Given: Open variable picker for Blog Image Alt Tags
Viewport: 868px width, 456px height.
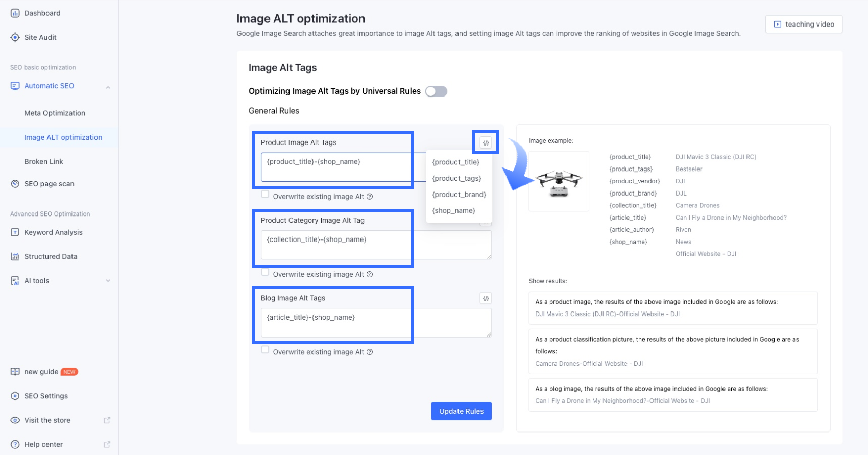Looking at the screenshot, I should (486, 298).
